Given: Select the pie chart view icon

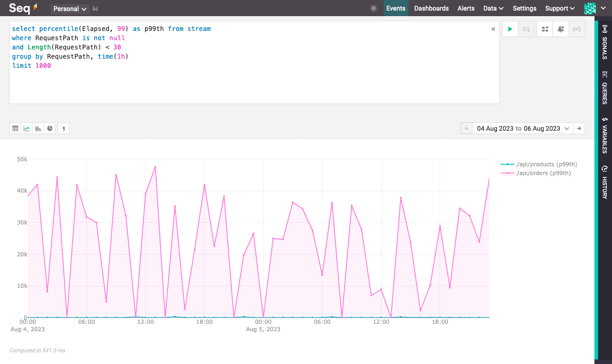Looking at the screenshot, I should tap(50, 128).
